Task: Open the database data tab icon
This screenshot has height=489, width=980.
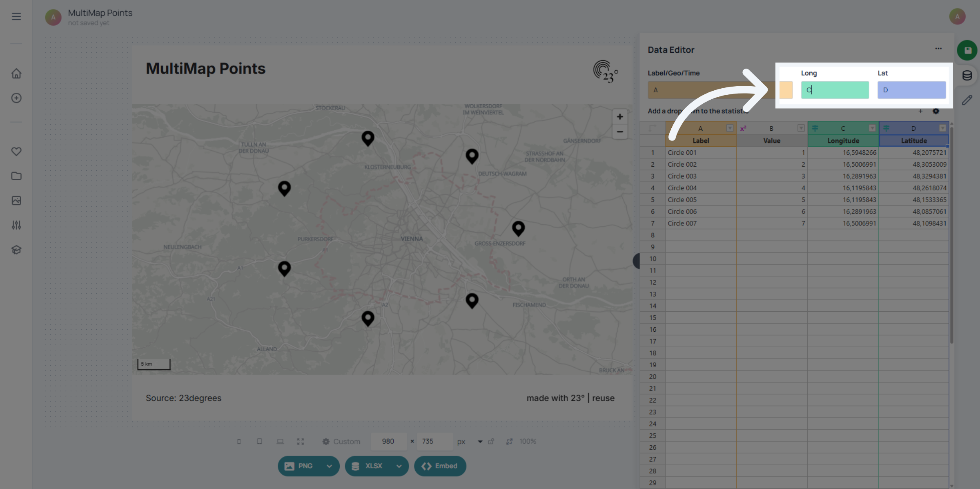Action: click(967, 75)
